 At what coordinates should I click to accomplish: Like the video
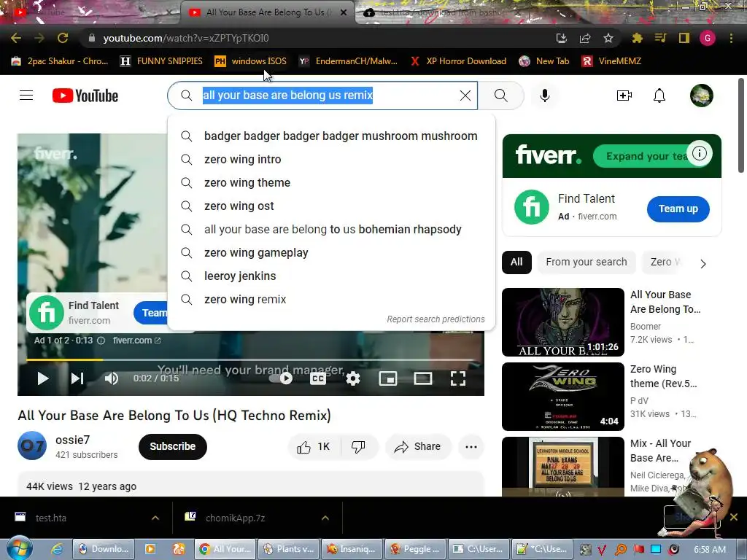click(x=314, y=447)
